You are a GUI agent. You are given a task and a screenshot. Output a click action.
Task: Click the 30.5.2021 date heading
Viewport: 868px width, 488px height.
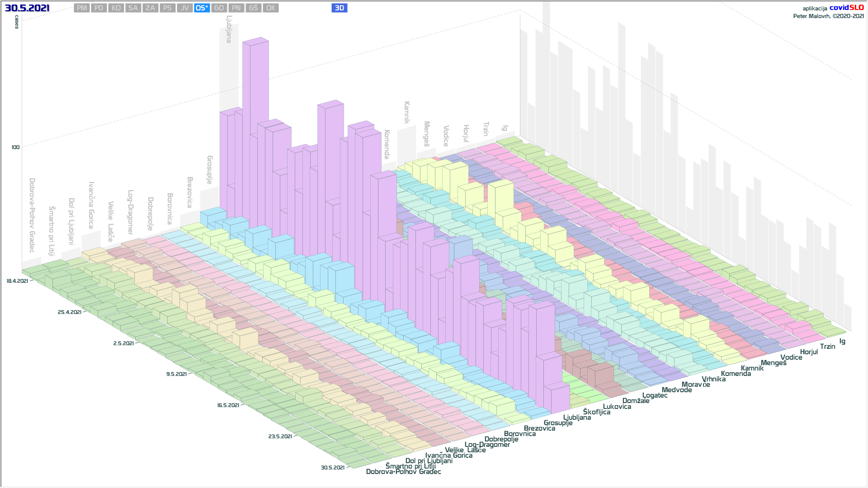[x=27, y=8]
